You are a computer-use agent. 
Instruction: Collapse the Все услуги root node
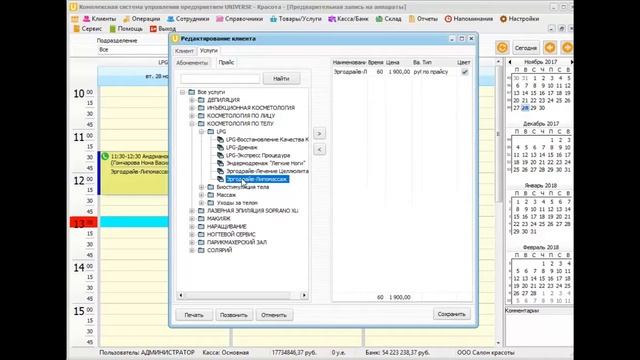pyautogui.click(x=182, y=92)
